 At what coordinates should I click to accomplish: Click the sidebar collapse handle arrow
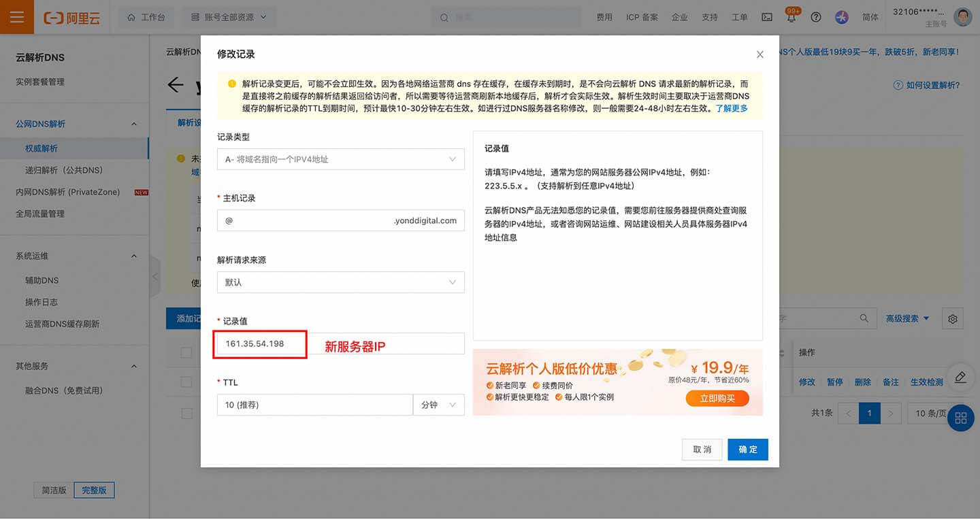[x=154, y=276]
